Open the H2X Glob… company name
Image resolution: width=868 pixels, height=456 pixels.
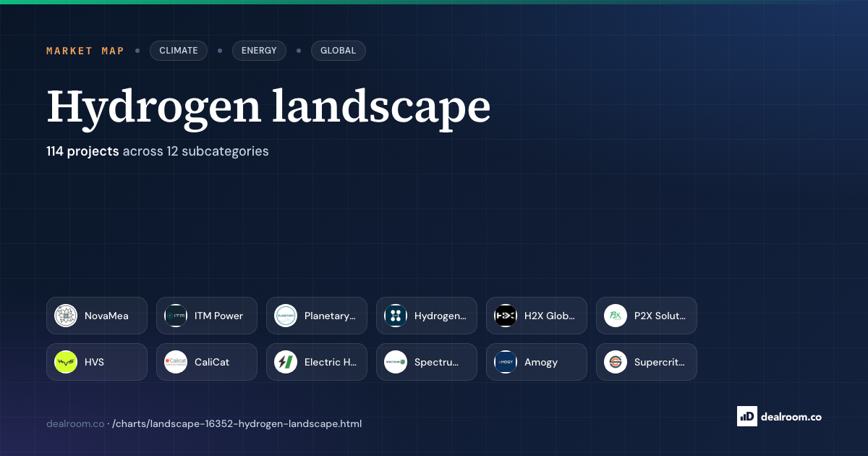coord(550,316)
